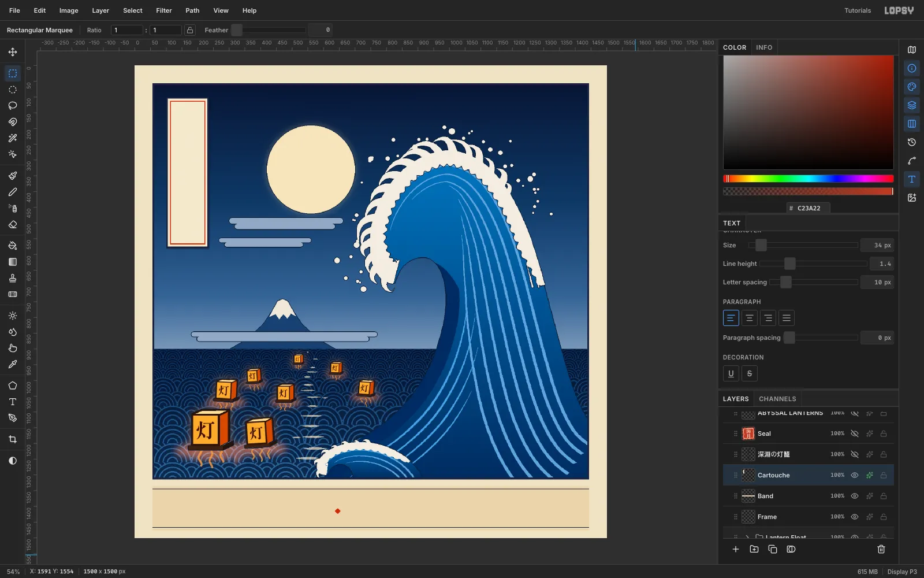Image resolution: width=924 pixels, height=578 pixels.
Task: Switch to the Info tab
Action: tap(764, 47)
